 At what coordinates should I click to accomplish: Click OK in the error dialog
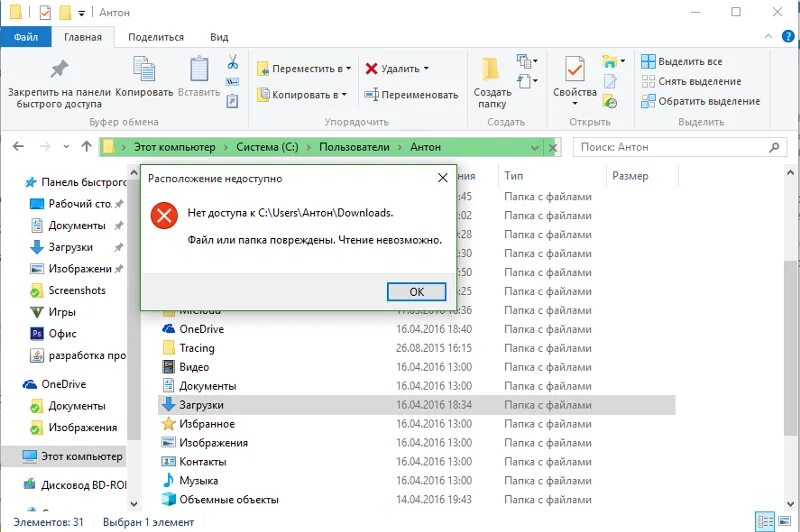click(416, 292)
